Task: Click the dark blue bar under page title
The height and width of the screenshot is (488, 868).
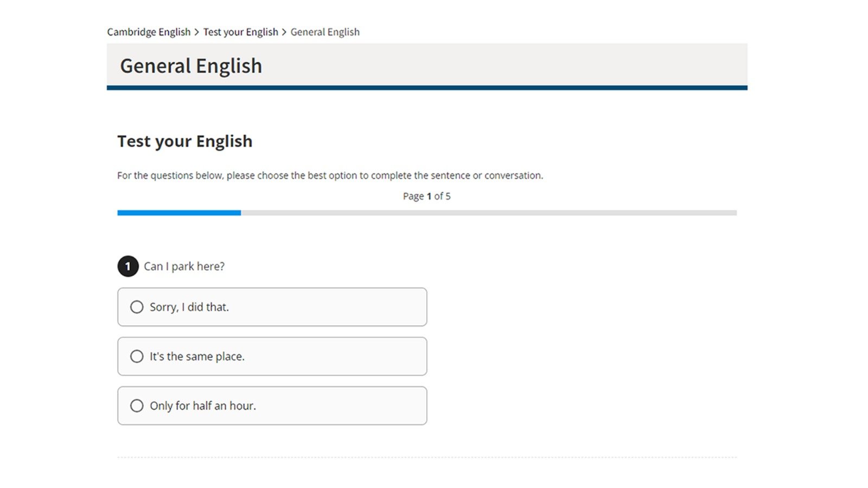Action: click(427, 88)
